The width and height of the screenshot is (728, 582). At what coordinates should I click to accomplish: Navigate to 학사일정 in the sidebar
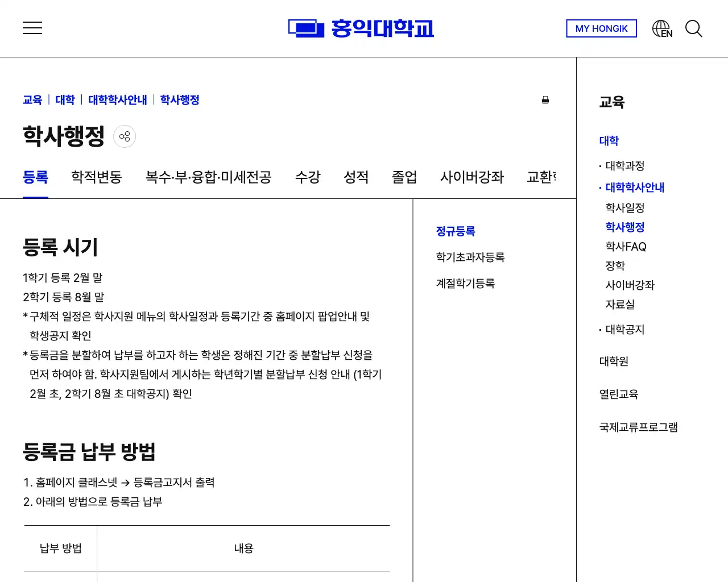[x=626, y=207]
